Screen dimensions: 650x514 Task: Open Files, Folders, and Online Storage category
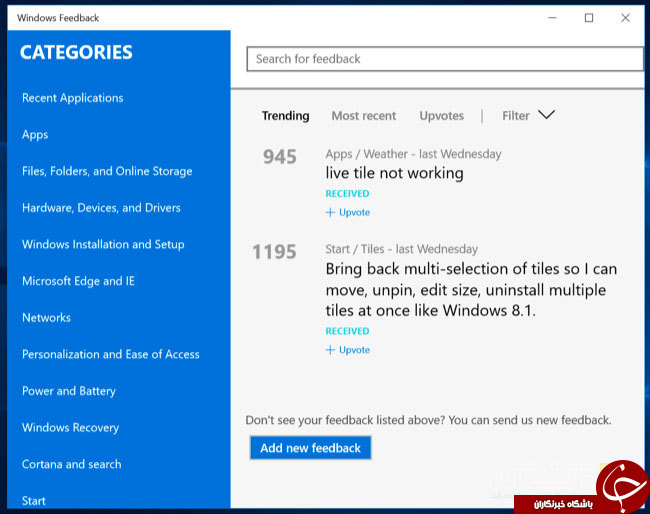(107, 171)
